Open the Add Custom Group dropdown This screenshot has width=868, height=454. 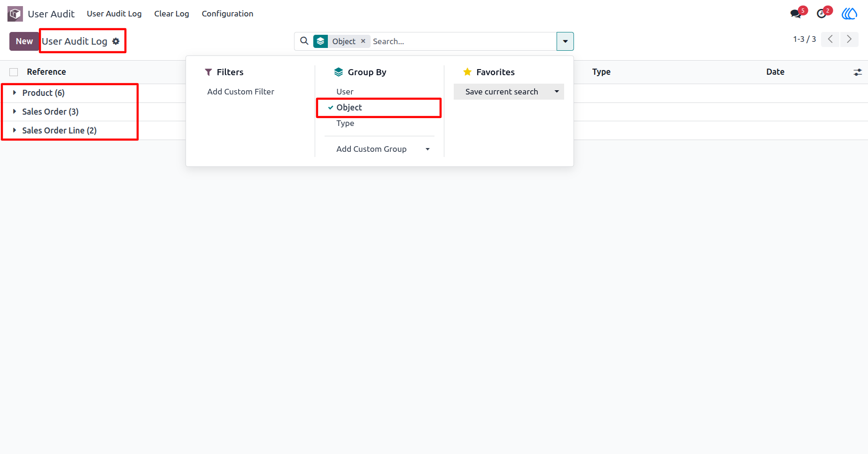click(380, 149)
